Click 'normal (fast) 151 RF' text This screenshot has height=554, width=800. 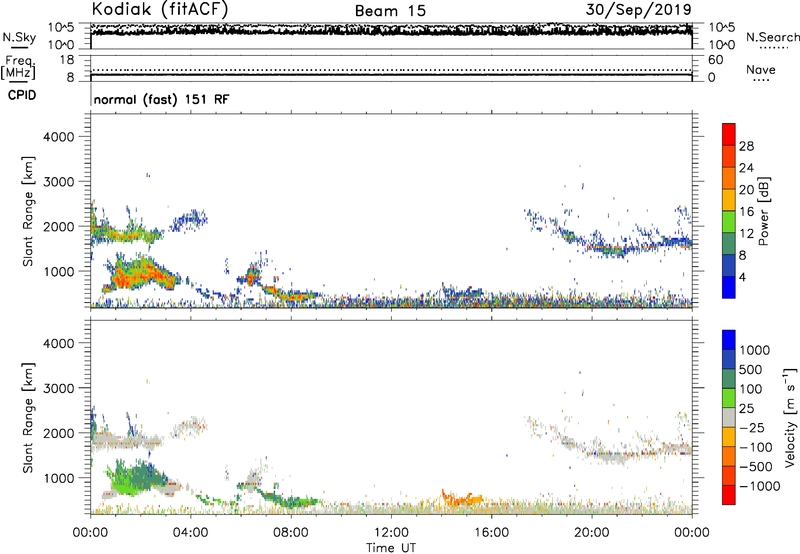pyautogui.click(x=161, y=99)
